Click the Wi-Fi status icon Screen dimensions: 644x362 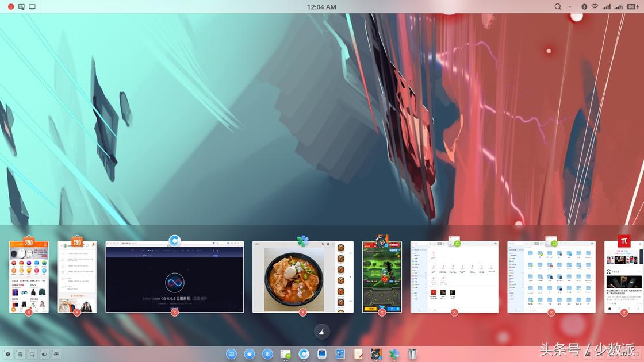pos(595,7)
